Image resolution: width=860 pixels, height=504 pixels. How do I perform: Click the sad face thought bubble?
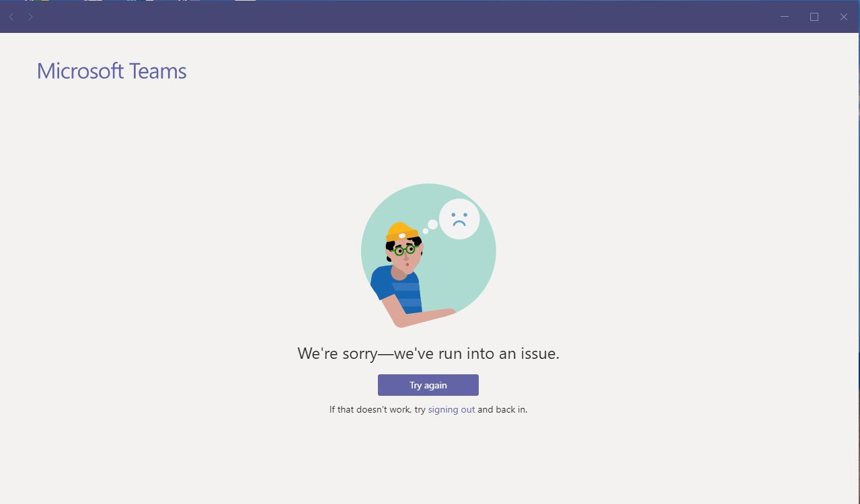(459, 219)
